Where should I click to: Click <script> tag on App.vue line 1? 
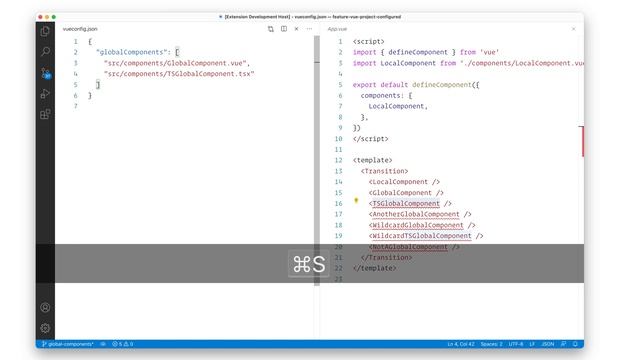[x=369, y=42]
